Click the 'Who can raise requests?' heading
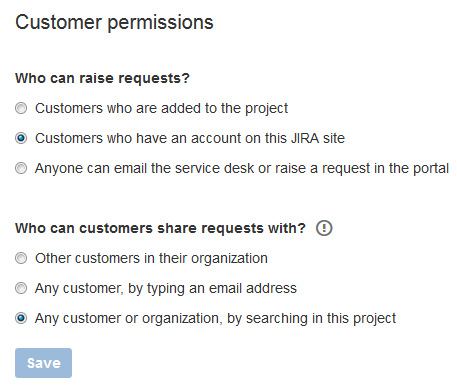 102,79
